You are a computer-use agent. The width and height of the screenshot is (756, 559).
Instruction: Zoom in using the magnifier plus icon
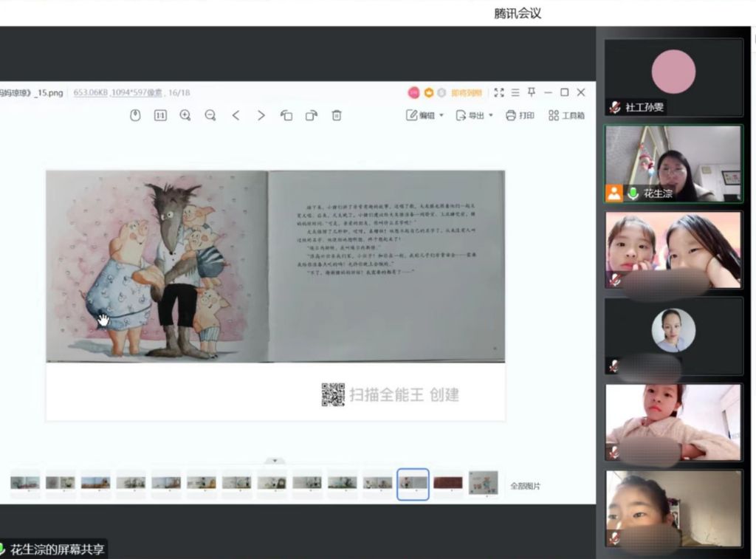coord(185,115)
